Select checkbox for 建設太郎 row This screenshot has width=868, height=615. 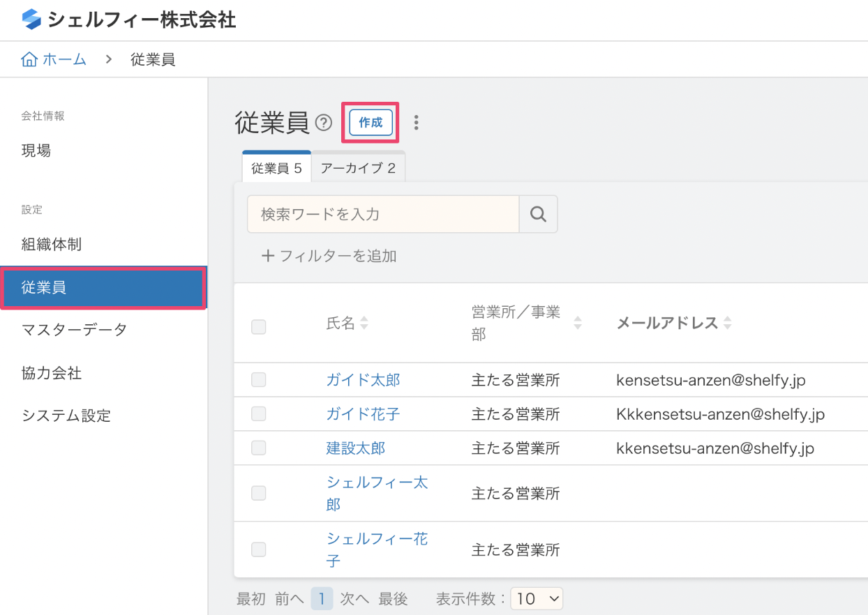[x=259, y=448]
